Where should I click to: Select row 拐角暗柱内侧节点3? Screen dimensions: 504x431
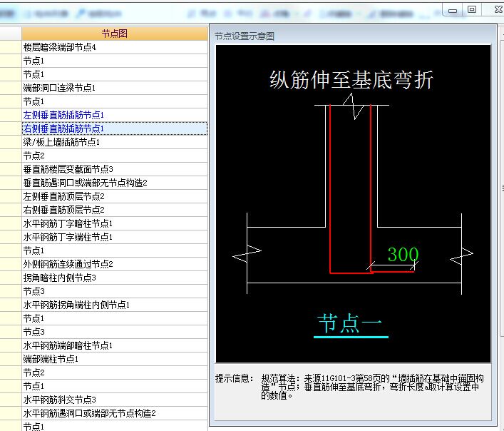click(x=115, y=278)
